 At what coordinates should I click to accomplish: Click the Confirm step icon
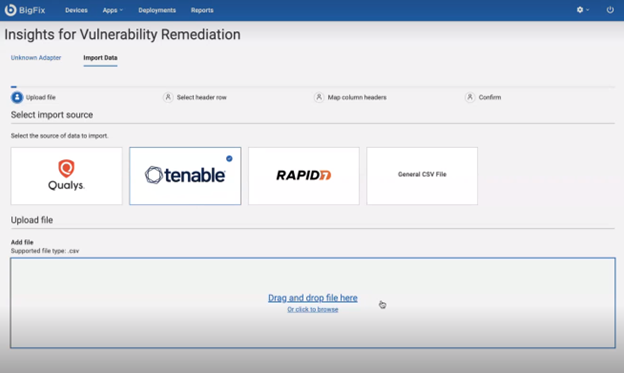coord(470,97)
